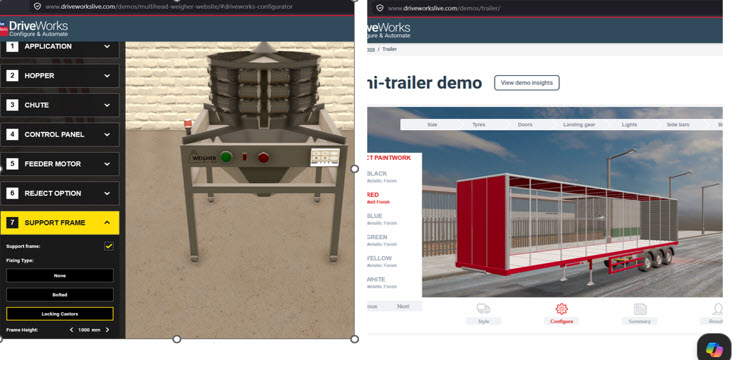Expand the Hopper section chevron
This screenshot has height=375, width=732.
click(107, 76)
